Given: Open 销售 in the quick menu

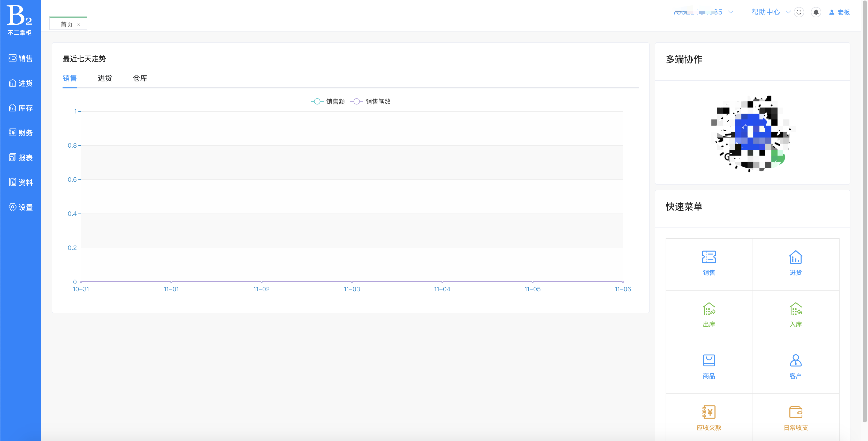Looking at the screenshot, I should (709, 264).
